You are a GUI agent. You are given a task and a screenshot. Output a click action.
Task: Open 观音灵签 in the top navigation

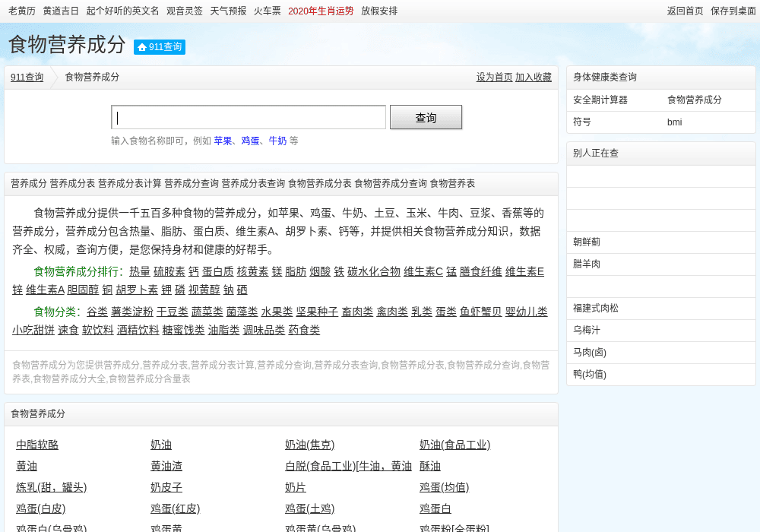click(184, 11)
